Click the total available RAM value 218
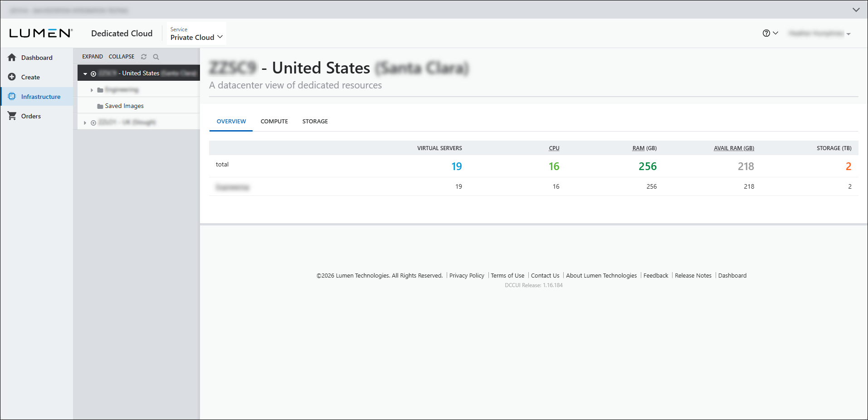868x420 pixels. coord(746,166)
